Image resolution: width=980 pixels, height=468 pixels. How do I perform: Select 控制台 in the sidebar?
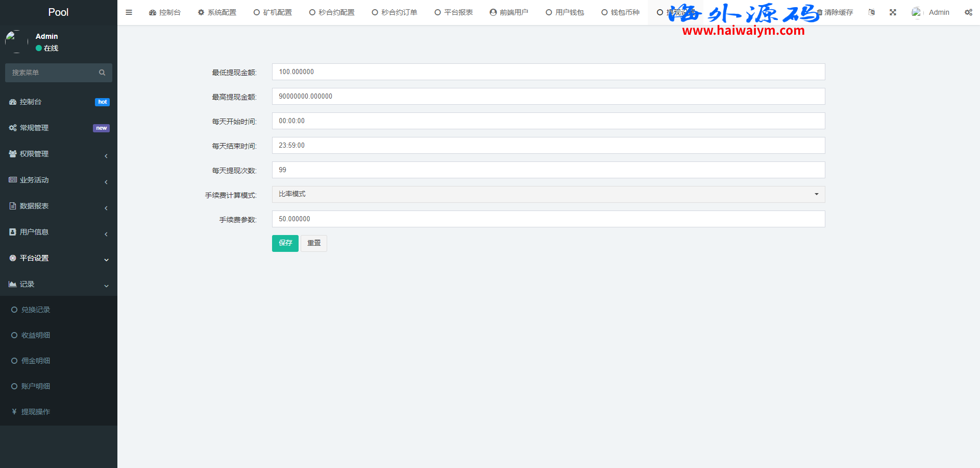click(x=31, y=102)
